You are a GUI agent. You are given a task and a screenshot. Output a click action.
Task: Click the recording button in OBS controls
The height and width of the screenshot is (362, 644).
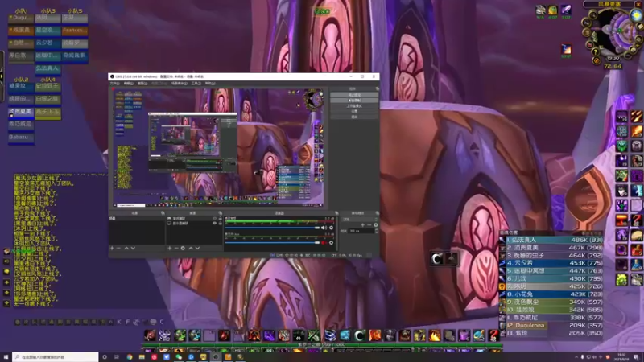[x=354, y=100]
